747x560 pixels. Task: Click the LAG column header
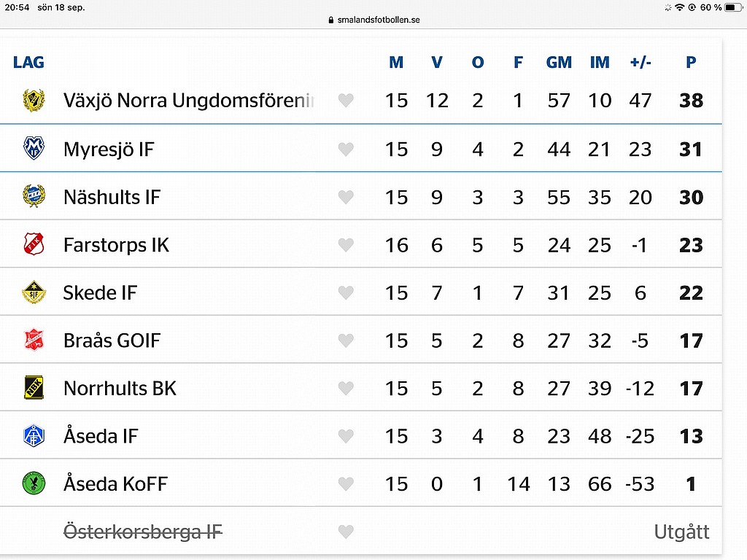[x=28, y=63]
